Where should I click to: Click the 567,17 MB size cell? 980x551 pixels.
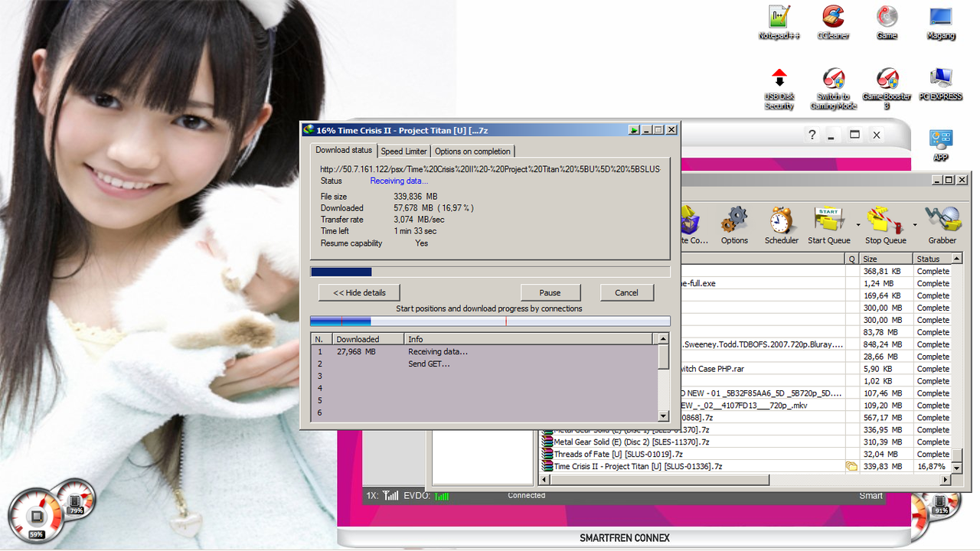tap(887, 418)
